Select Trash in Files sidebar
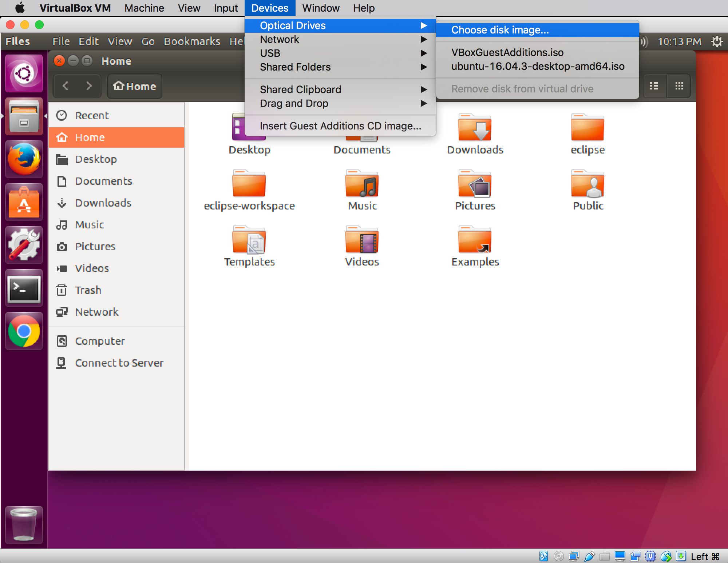The image size is (728, 563). pos(116,290)
